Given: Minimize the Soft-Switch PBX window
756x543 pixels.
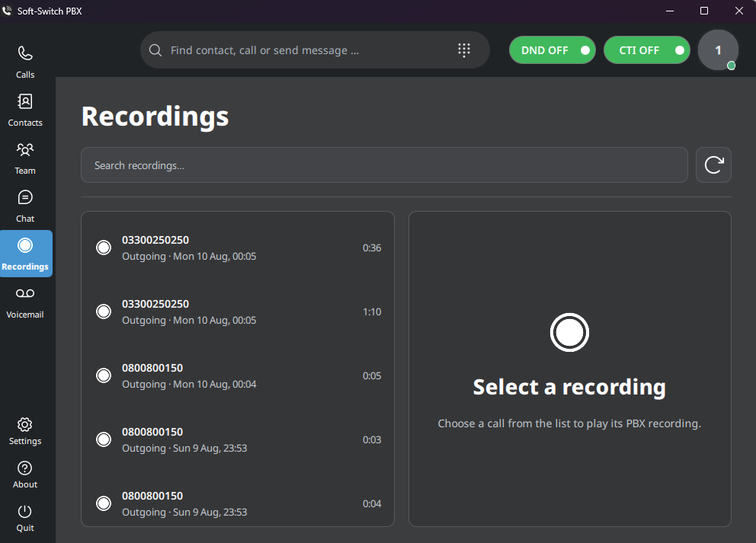Looking at the screenshot, I should coord(669,11).
